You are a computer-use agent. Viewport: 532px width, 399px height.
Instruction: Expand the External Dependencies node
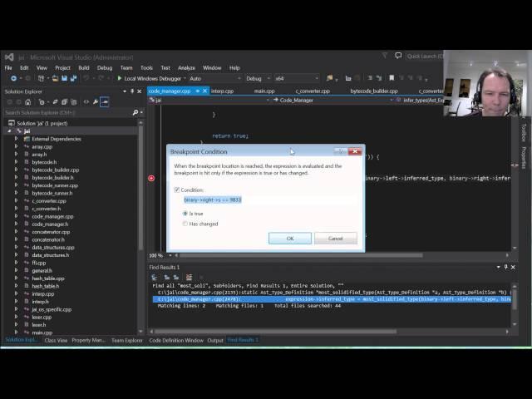(16, 139)
